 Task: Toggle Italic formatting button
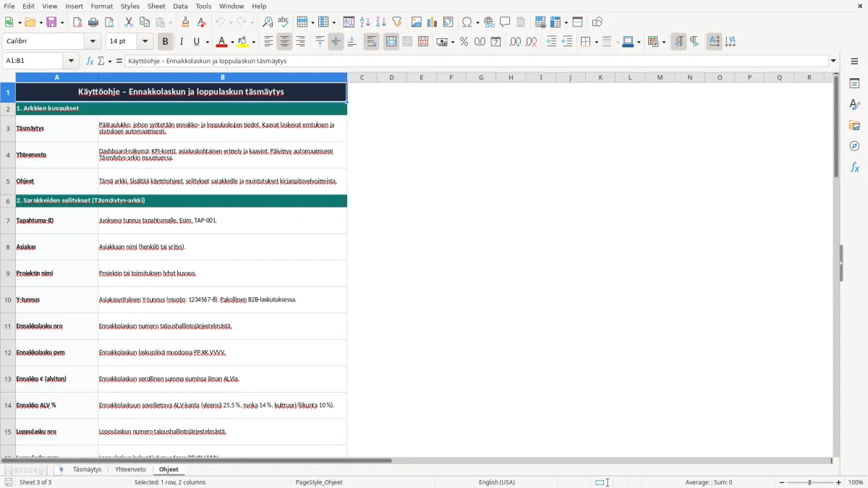click(x=182, y=42)
